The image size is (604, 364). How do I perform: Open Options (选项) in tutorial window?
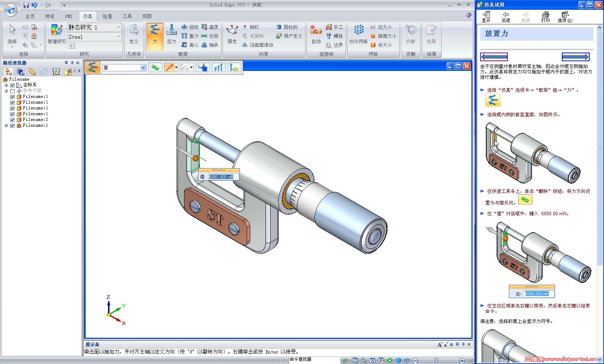[565, 17]
